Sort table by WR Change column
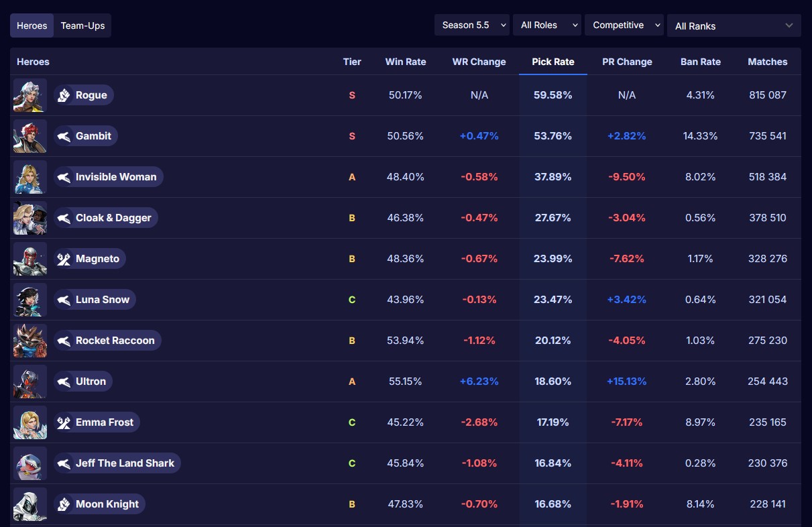The image size is (812, 527). tap(479, 62)
